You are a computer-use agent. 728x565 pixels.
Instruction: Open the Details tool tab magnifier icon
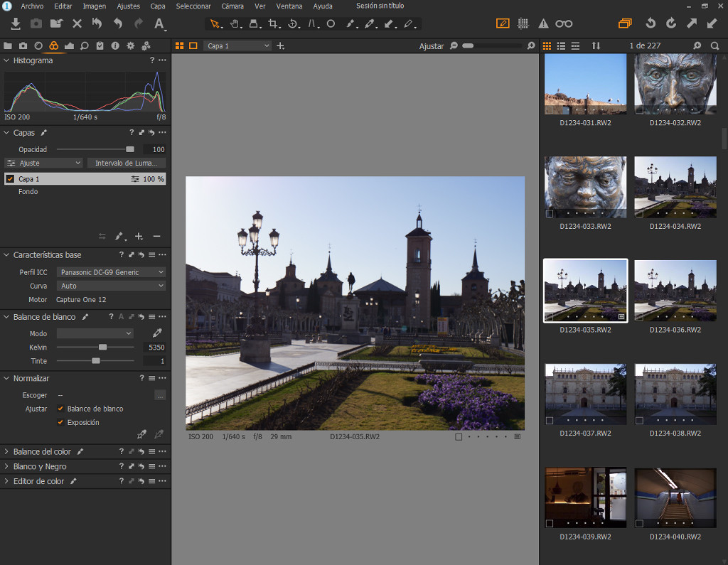(x=85, y=45)
